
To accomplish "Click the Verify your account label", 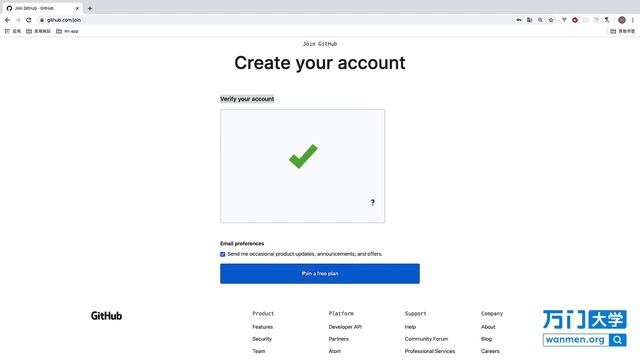I will point(247,99).
